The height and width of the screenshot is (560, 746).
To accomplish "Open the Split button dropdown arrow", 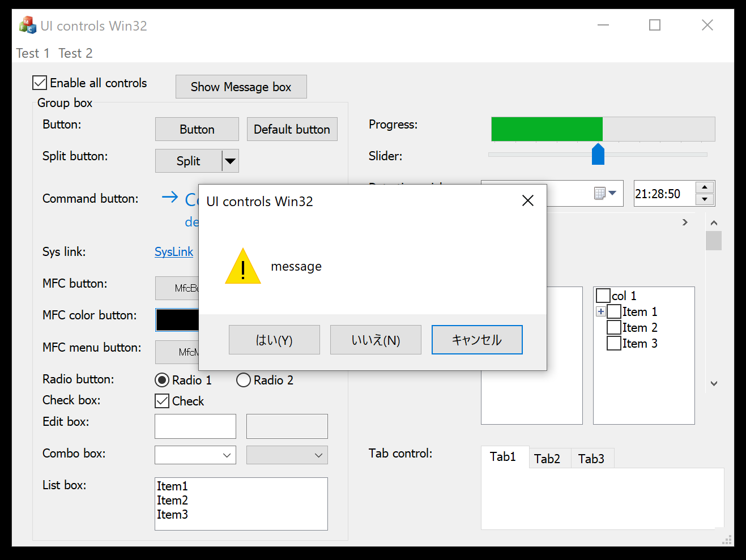I will tap(230, 161).
